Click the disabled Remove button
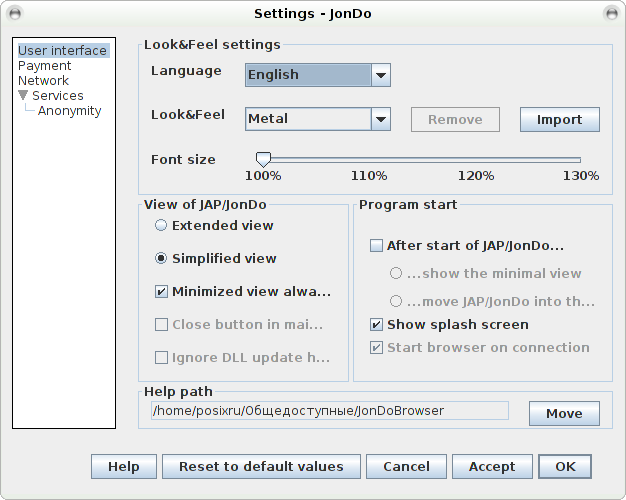 [455, 119]
